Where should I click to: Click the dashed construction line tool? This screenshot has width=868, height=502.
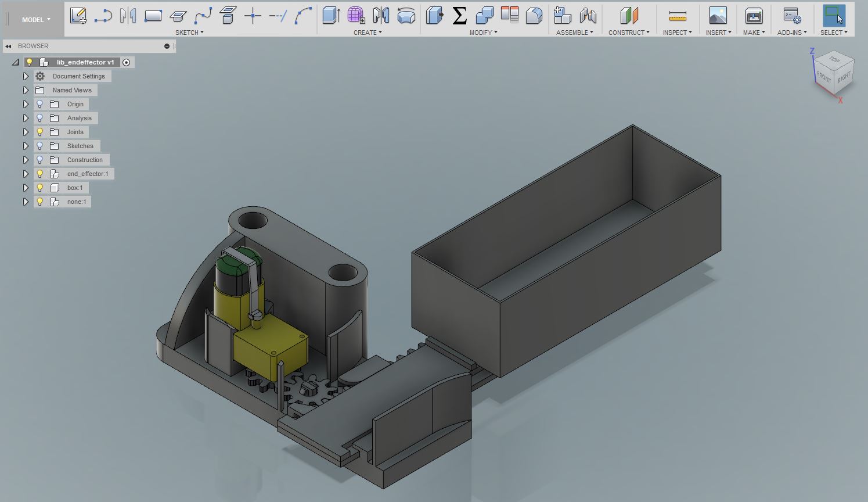tap(278, 16)
